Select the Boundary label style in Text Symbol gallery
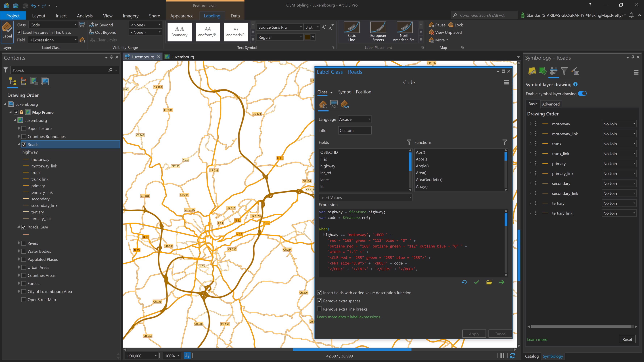Viewport: 644px width, 362px height. tap(179, 32)
